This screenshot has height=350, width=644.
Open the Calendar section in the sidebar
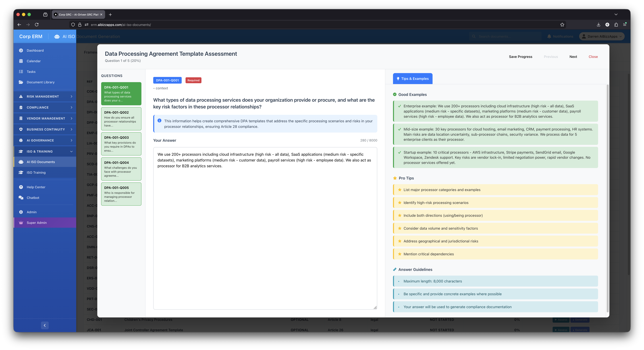point(34,61)
